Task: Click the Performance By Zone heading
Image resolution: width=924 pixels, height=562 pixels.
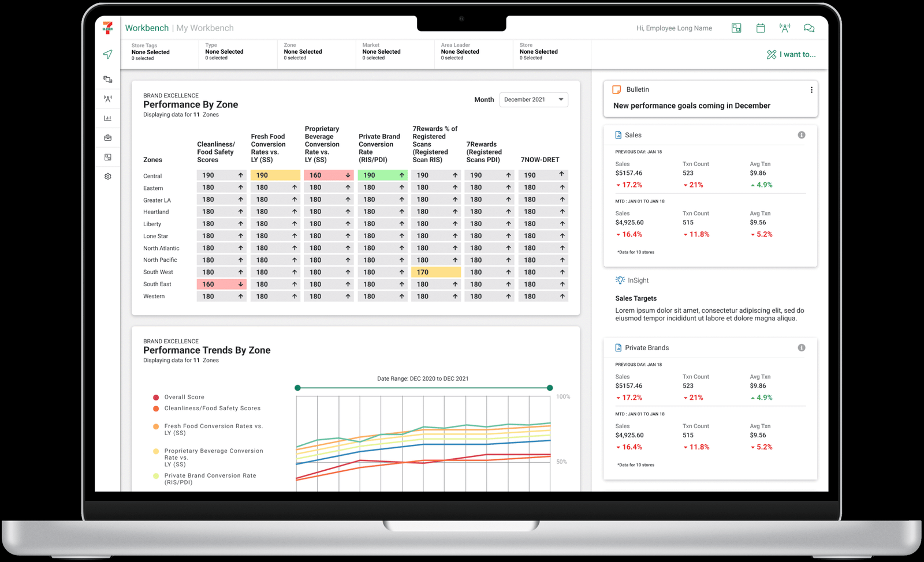Action: 191,104
